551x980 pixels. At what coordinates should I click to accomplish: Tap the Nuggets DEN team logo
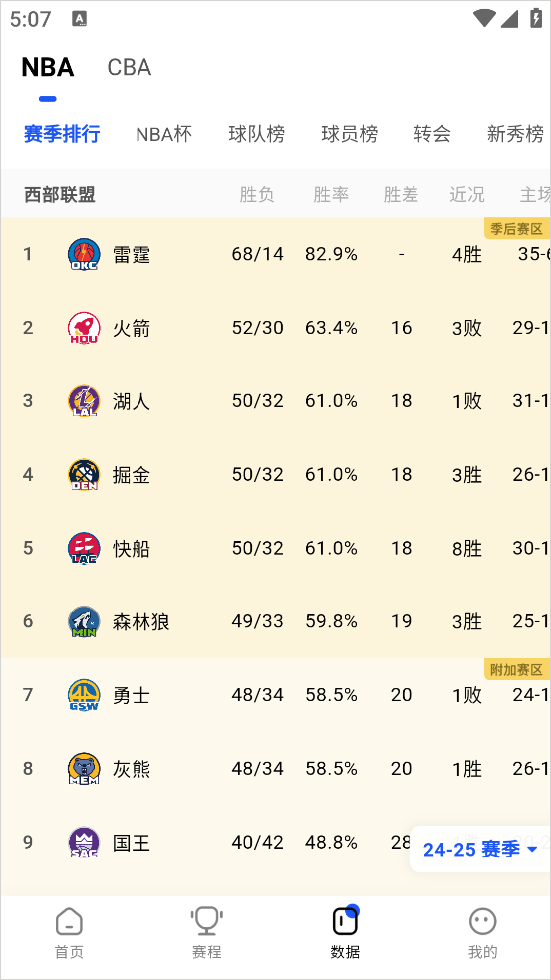(84, 474)
